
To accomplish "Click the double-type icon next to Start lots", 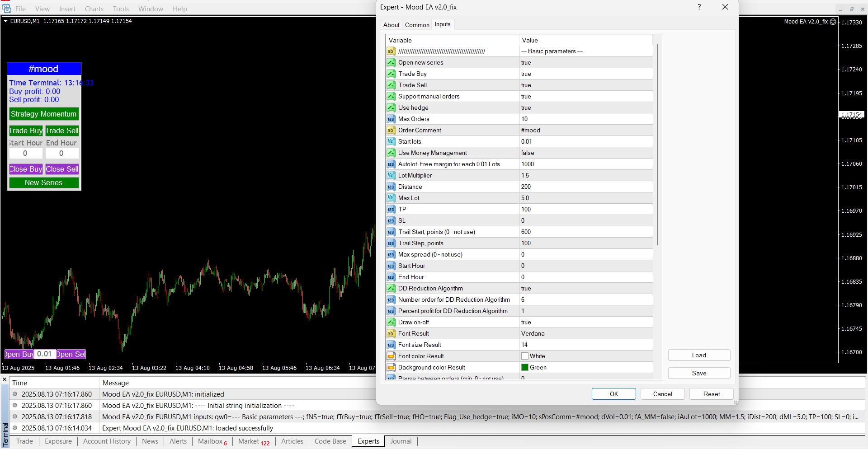I will point(391,141).
